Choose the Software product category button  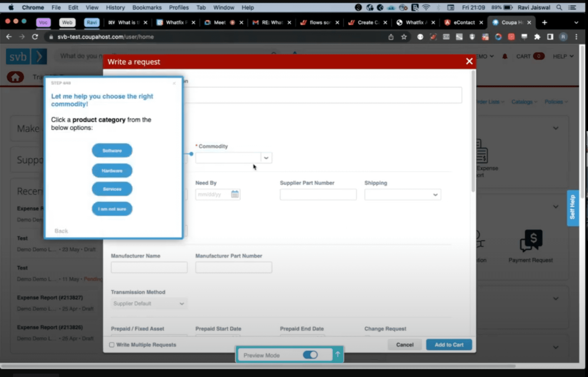pyautogui.click(x=112, y=150)
